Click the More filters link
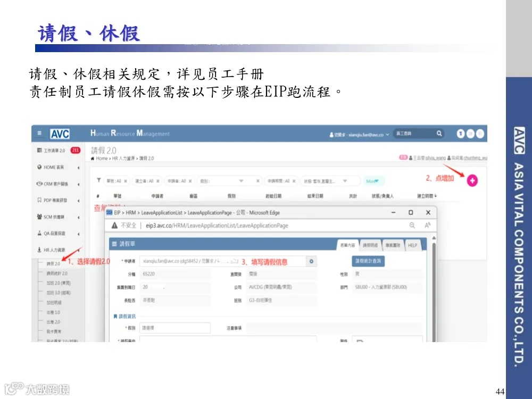 point(374,181)
